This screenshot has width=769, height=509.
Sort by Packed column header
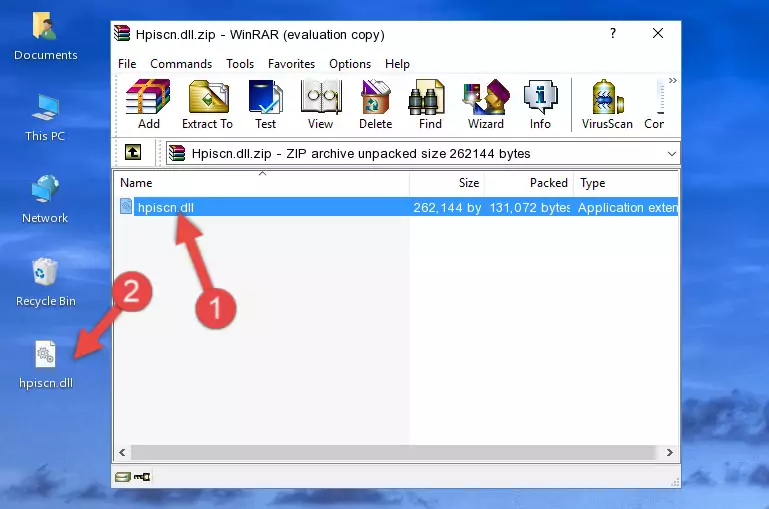529,183
